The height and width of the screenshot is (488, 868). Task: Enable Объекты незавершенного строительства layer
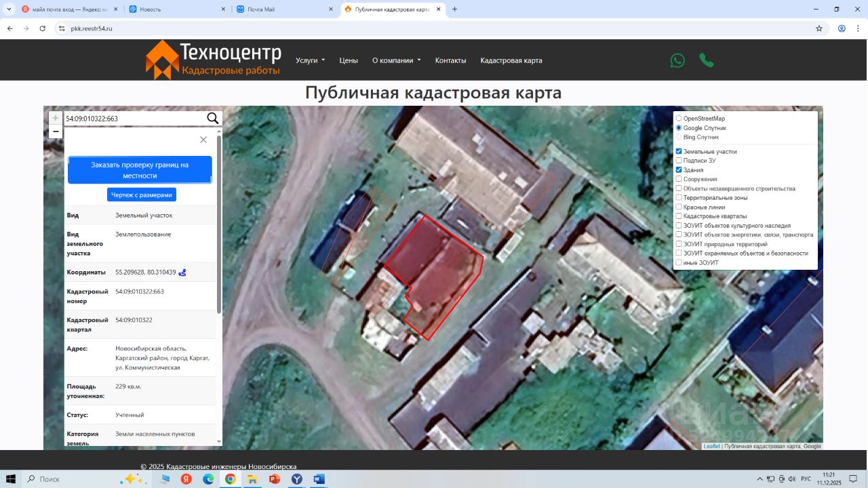[x=679, y=188]
